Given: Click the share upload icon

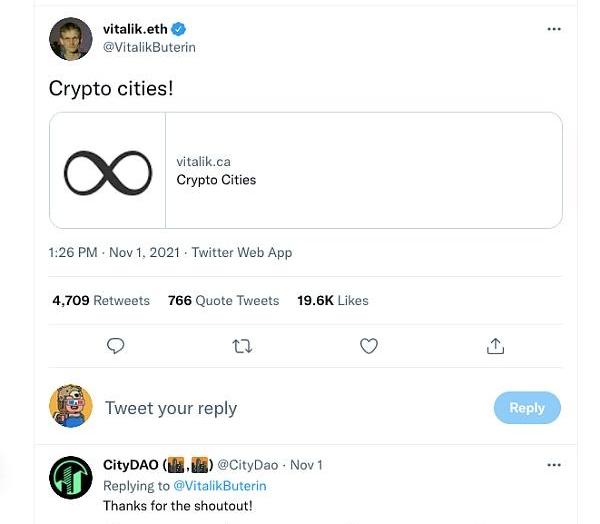Looking at the screenshot, I should 495,346.
